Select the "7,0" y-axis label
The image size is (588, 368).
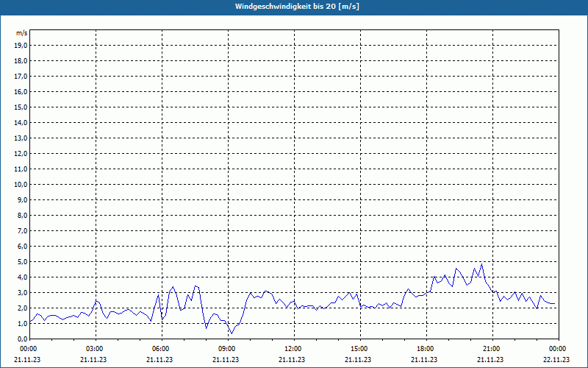point(22,230)
